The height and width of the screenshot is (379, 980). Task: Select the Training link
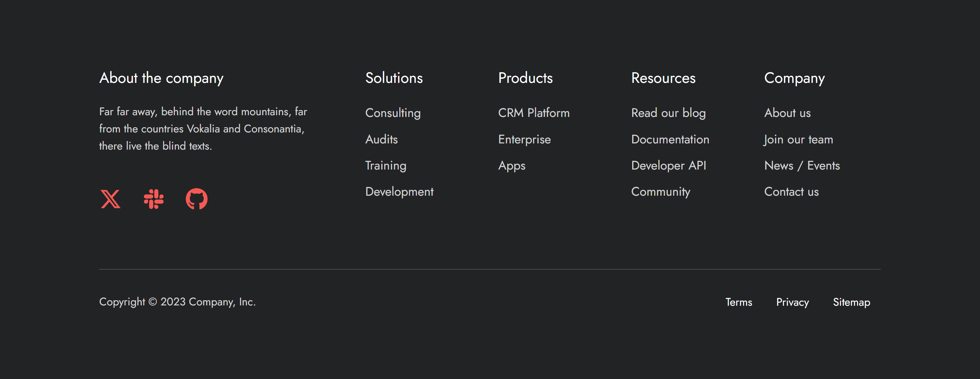[x=385, y=165]
